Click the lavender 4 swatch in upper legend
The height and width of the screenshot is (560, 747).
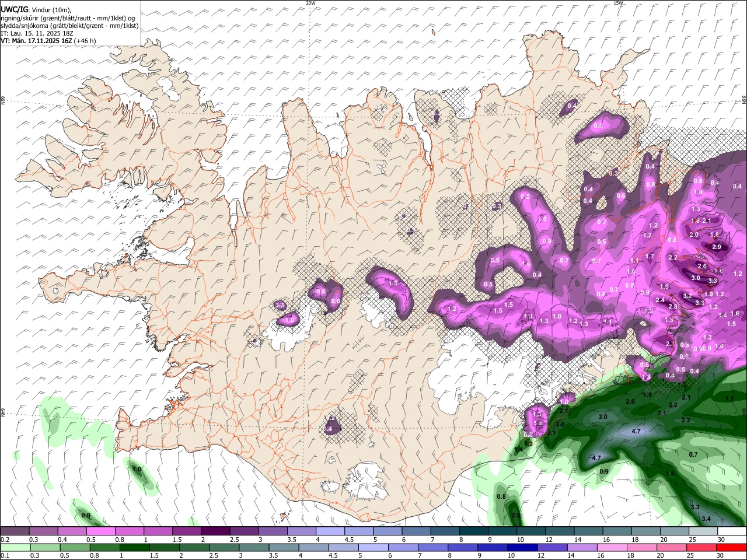[330, 531]
